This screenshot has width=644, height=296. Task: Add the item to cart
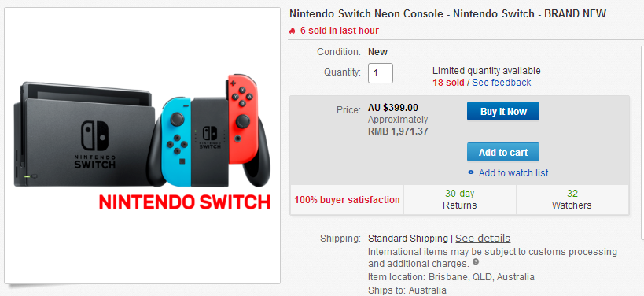click(x=503, y=152)
